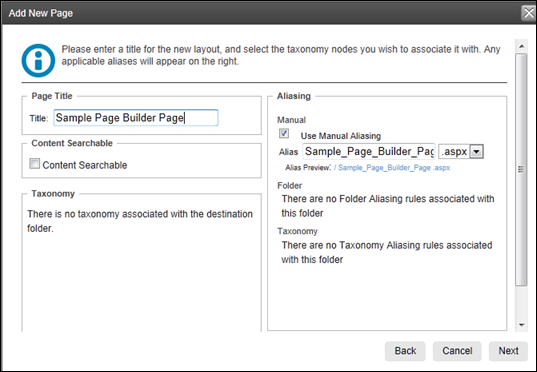Viewport: 537px width, 372px height.
Task: Uncheck the Use Manual Aliasing checkbox
Action: [284, 133]
